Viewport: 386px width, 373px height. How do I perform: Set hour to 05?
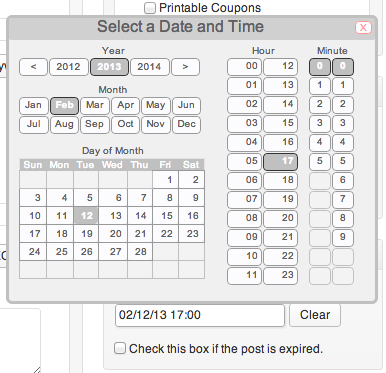[x=245, y=162]
